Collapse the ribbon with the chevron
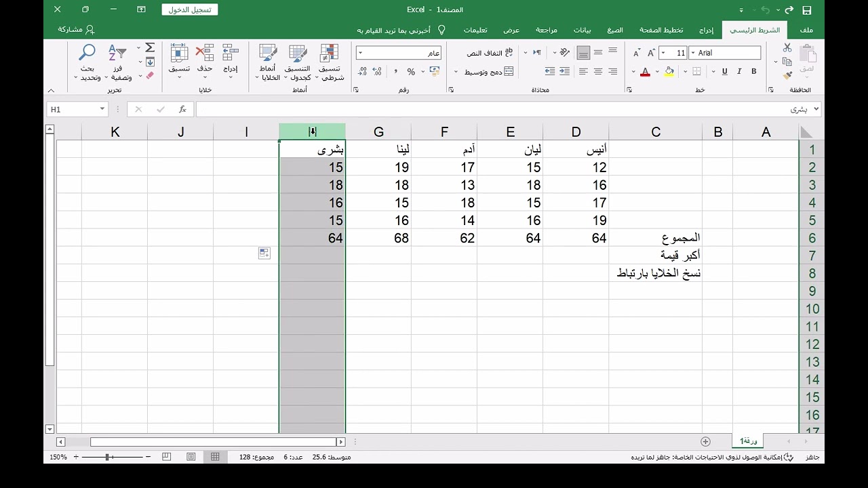Image resolution: width=868 pixels, height=488 pixels. 51,90
